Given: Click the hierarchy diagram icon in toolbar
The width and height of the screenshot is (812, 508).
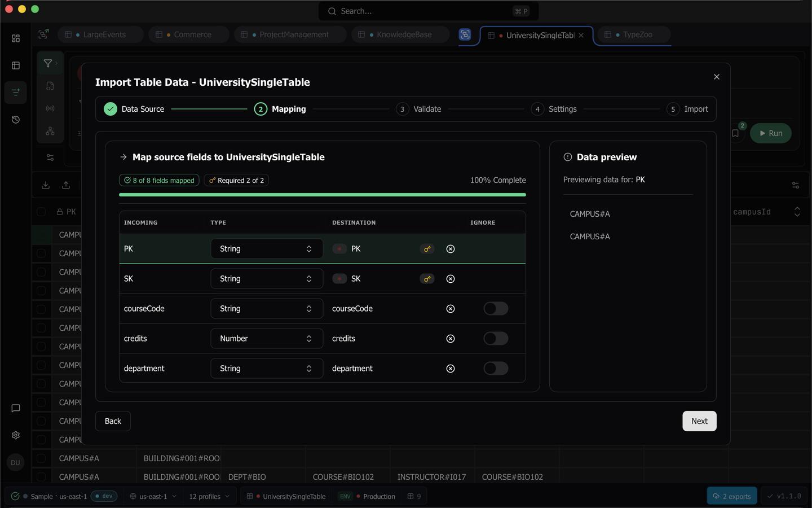Looking at the screenshot, I should [x=50, y=131].
